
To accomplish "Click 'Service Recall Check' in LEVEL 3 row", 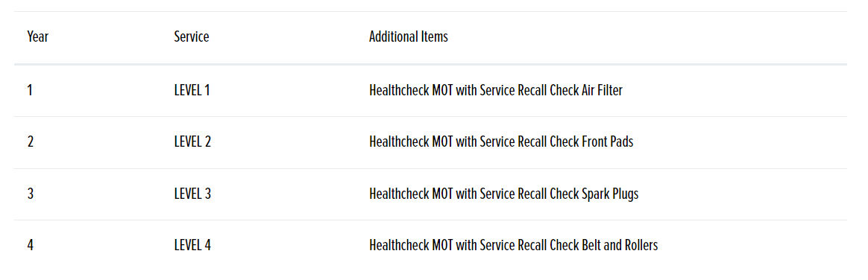I will (x=529, y=194).
